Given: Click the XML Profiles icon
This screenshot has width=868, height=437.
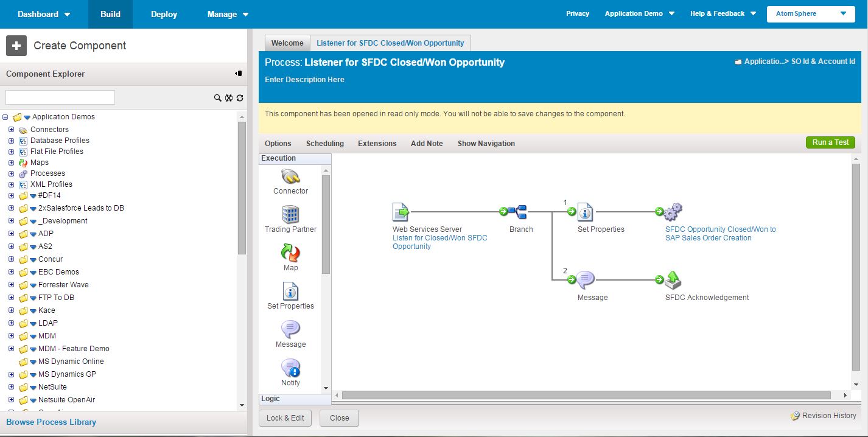Looking at the screenshot, I should (x=23, y=184).
